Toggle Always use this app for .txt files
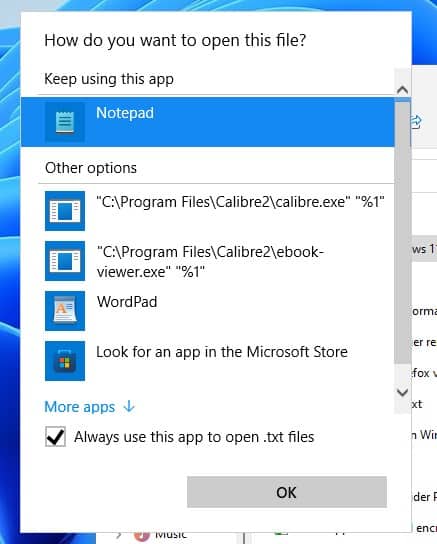 55,436
